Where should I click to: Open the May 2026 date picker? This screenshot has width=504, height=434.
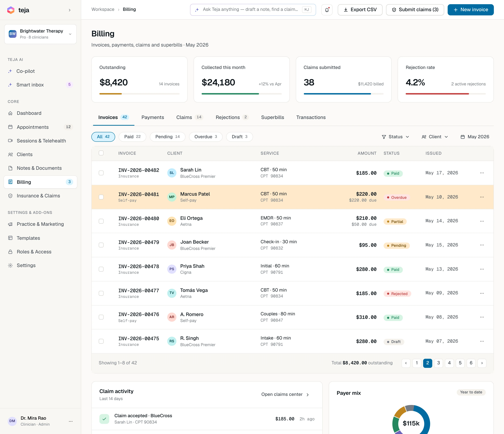[475, 137]
